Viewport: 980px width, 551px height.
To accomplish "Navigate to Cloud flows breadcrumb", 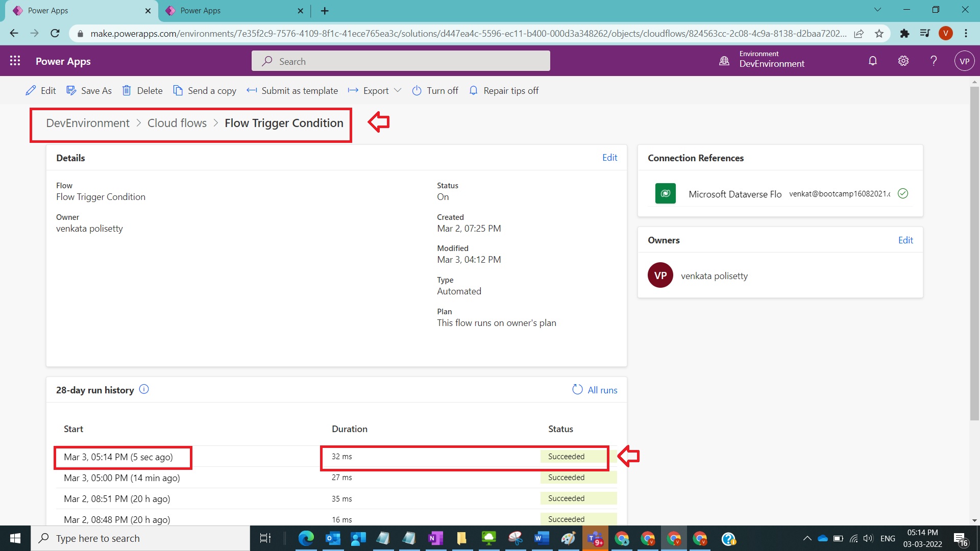I will (x=177, y=123).
